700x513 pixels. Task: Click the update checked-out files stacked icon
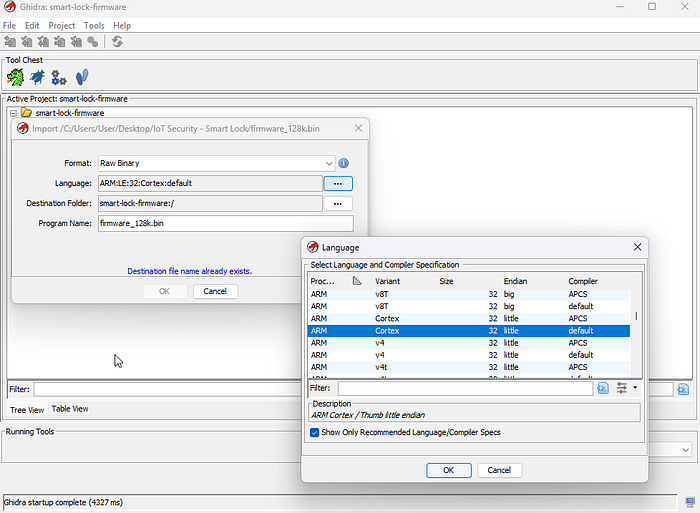click(x=43, y=42)
